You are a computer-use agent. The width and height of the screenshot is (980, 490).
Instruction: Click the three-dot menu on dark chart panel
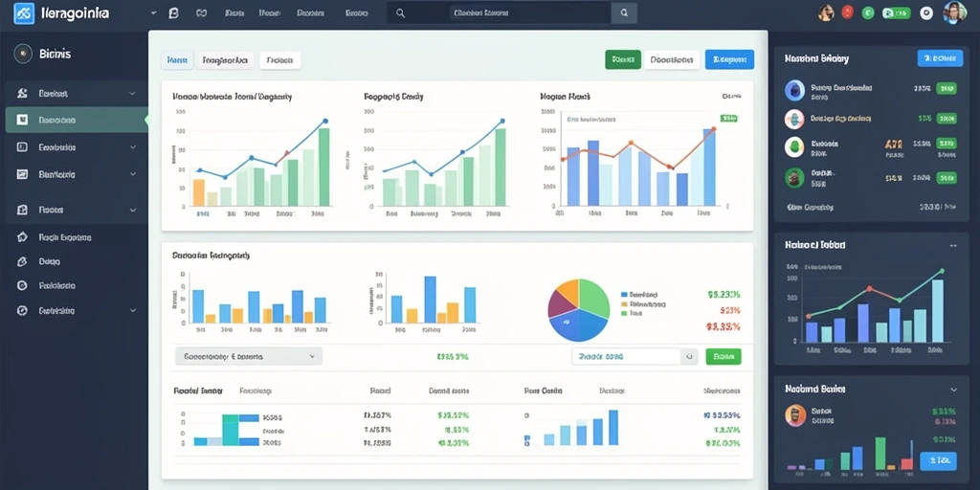[953, 246]
